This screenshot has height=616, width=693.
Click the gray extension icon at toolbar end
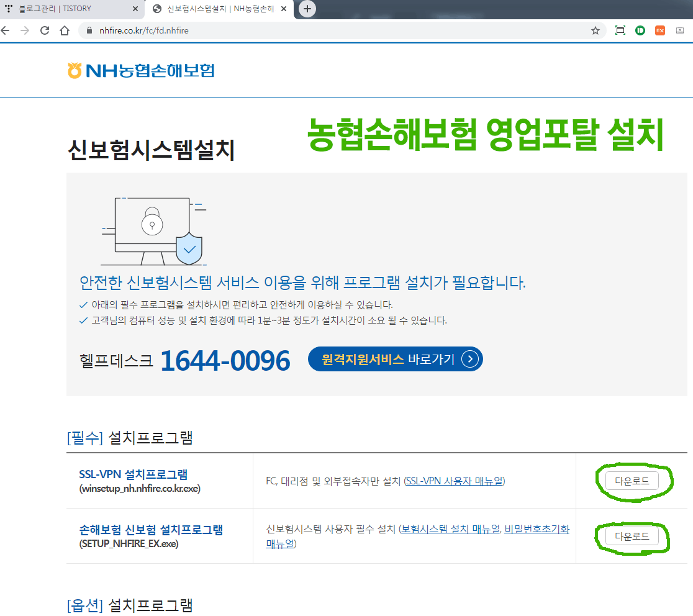pos(680,30)
